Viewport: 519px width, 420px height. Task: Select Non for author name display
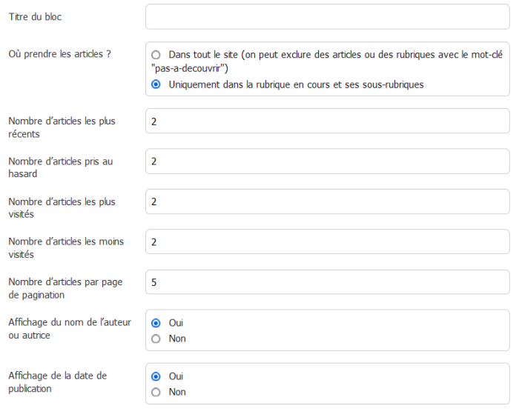(156, 339)
